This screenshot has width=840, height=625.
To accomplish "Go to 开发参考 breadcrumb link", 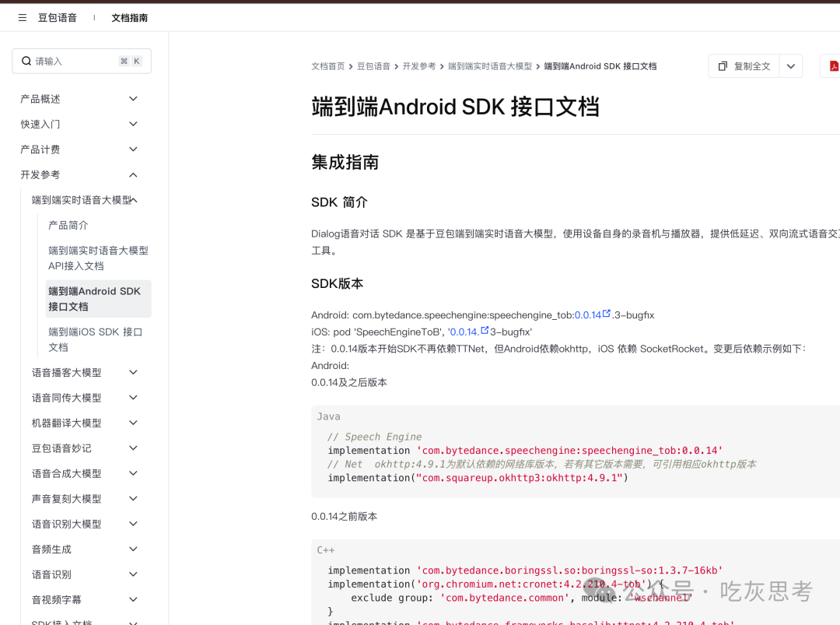I will tap(419, 66).
